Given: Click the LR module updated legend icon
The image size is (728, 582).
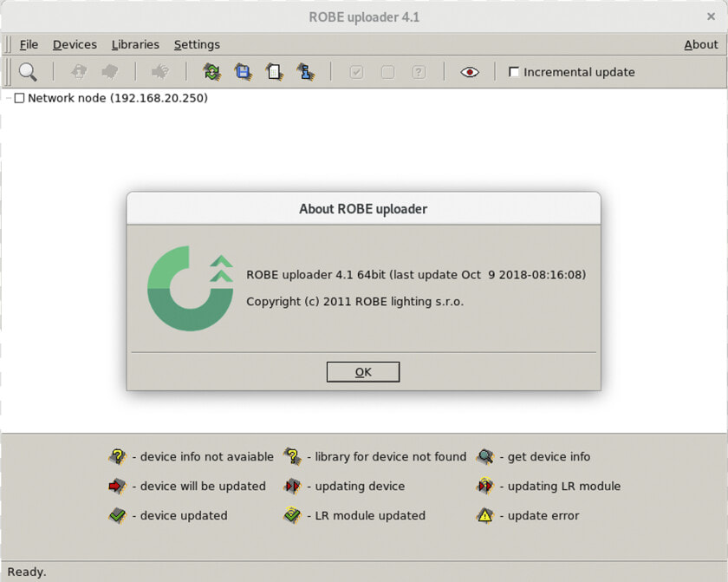Looking at the screenshot, I should click(x=293, y=515).
